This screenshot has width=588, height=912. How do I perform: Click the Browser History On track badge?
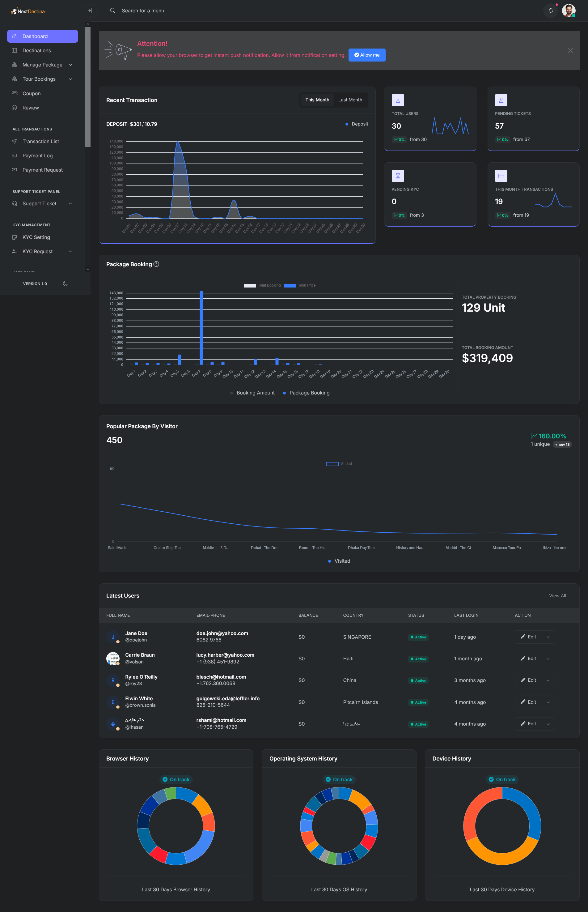[176, 779]
